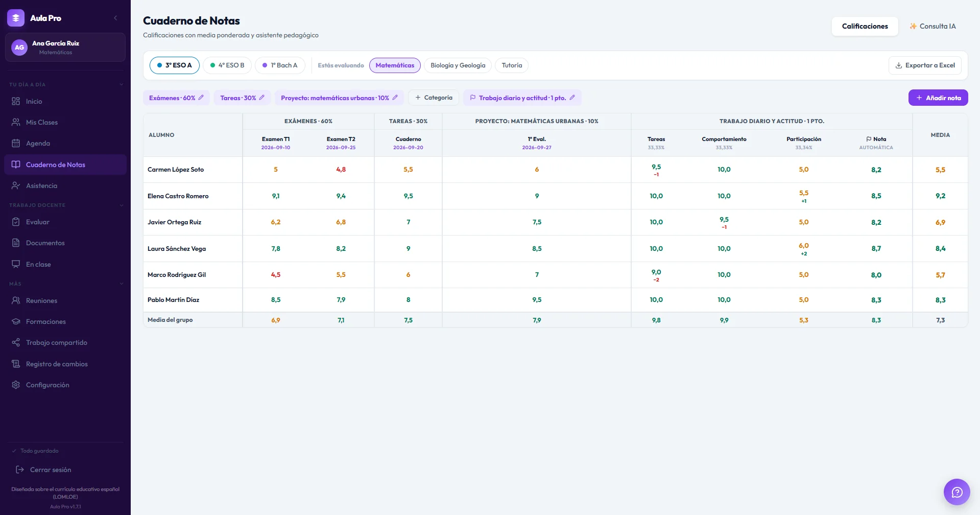
Task: Select the Biología y Geología subject
Action: [x=458, y=65]
